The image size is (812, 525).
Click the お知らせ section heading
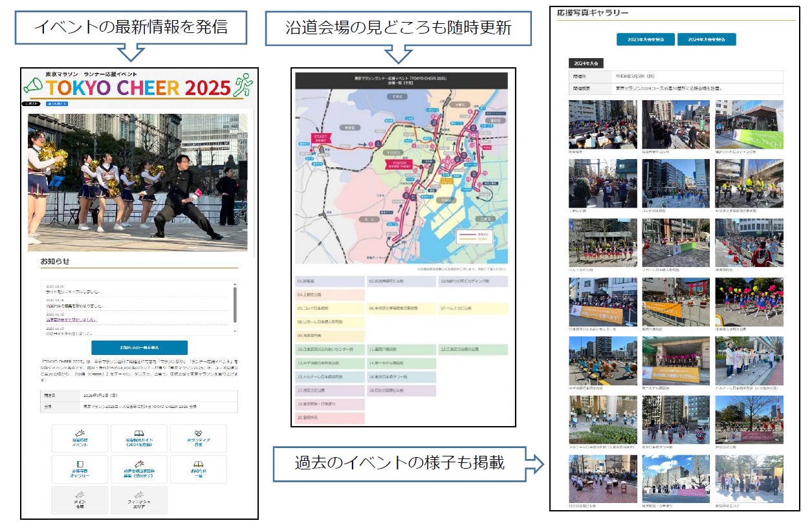[55, 261]
